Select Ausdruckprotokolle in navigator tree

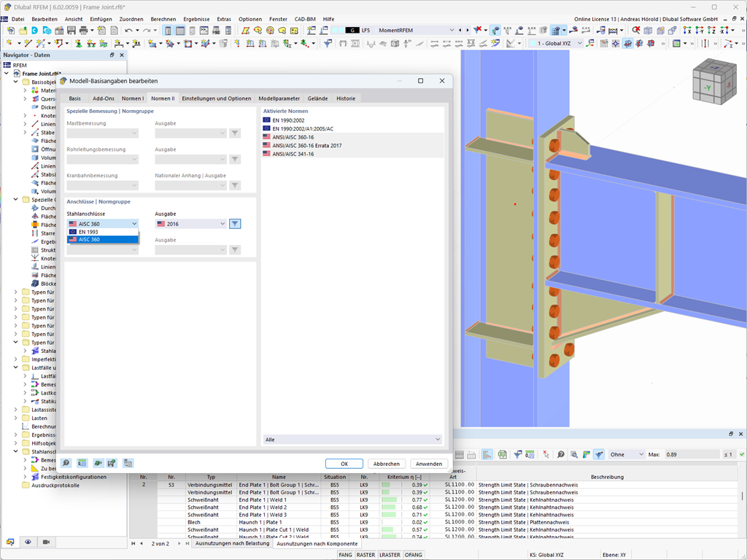(55, 485)
